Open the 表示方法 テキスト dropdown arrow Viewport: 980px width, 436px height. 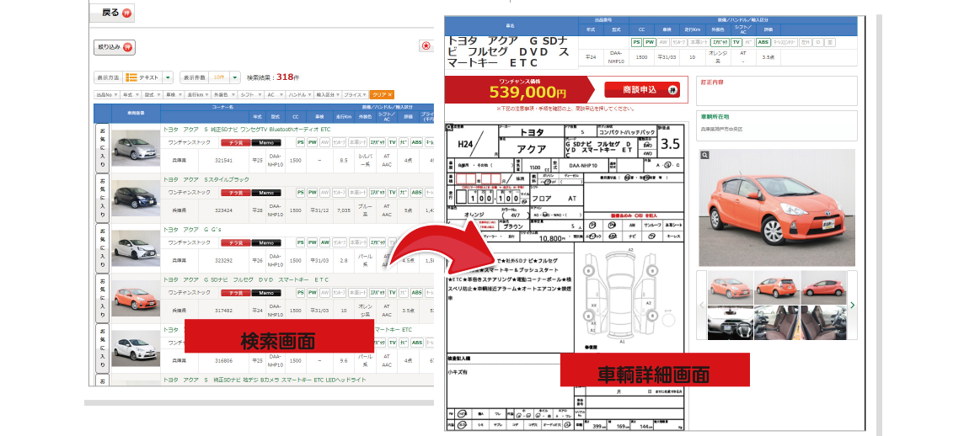168,77
